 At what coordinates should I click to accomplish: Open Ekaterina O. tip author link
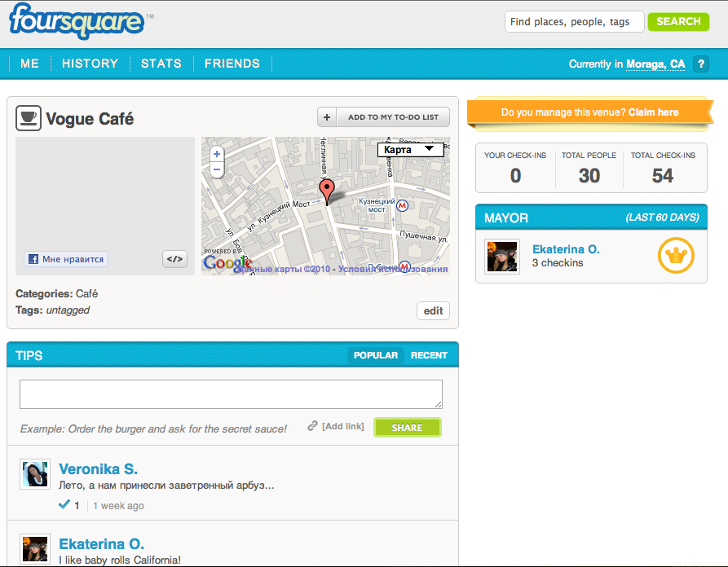tap(101, 544)
